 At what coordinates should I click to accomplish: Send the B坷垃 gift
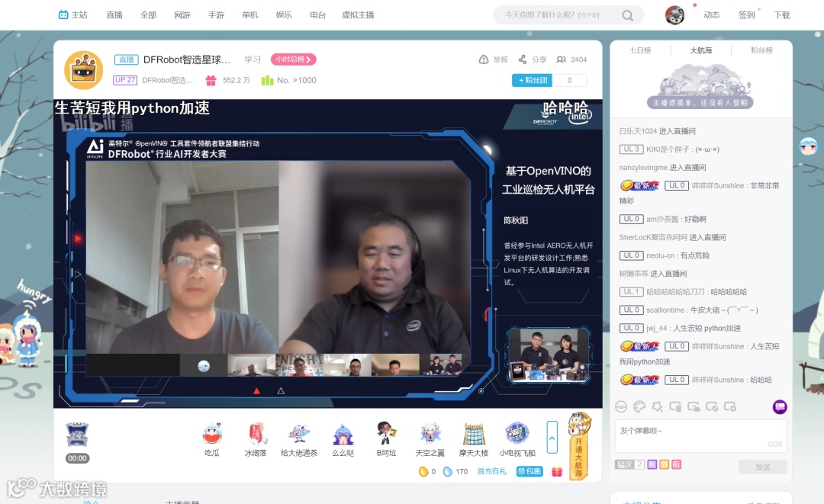(386, 439)
